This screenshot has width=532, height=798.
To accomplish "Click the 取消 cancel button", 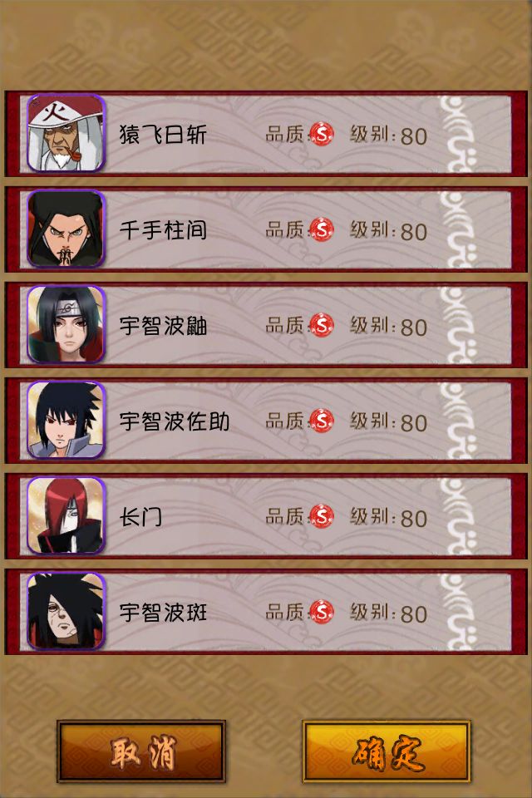I will tap(141, 751).
